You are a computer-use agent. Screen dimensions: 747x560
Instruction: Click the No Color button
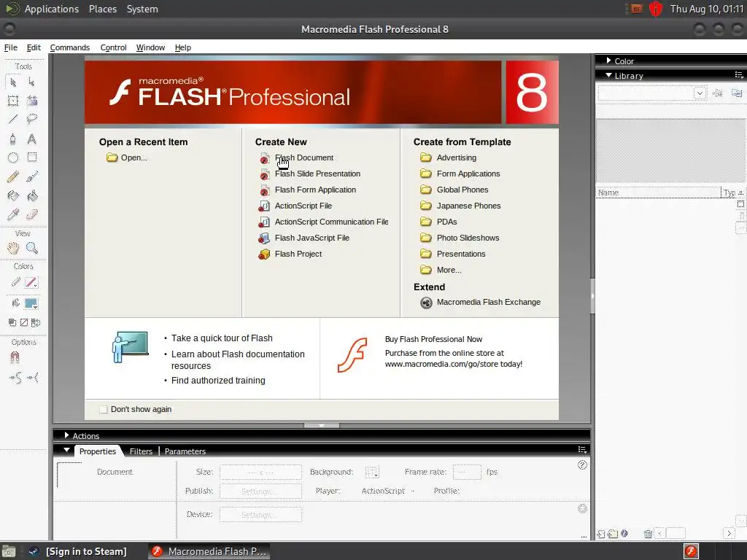(24, 322)
